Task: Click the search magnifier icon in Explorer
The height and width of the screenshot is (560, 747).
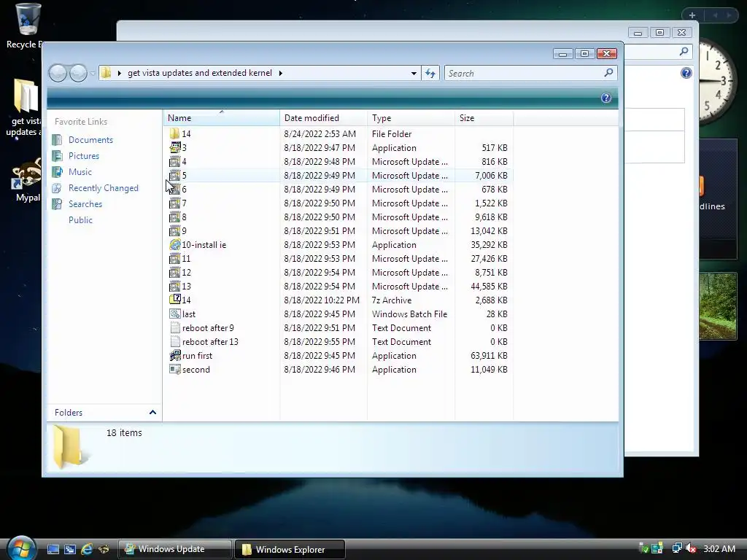Action: 608,72
